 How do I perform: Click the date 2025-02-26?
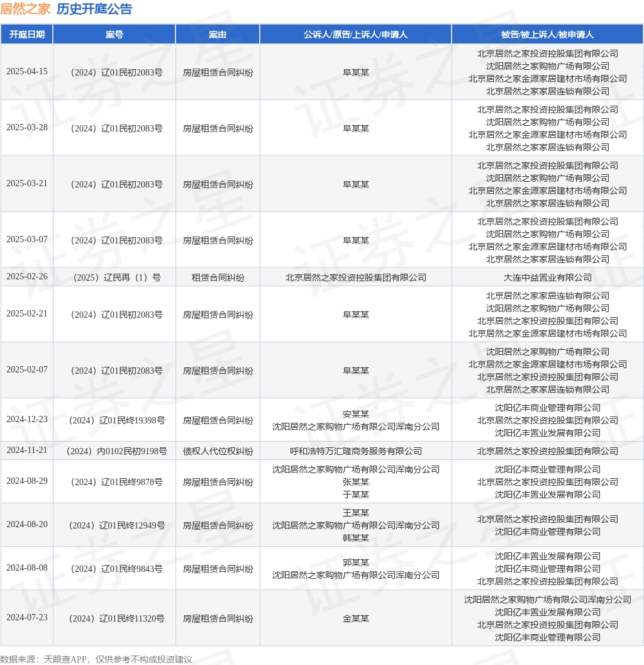point(26,276)
